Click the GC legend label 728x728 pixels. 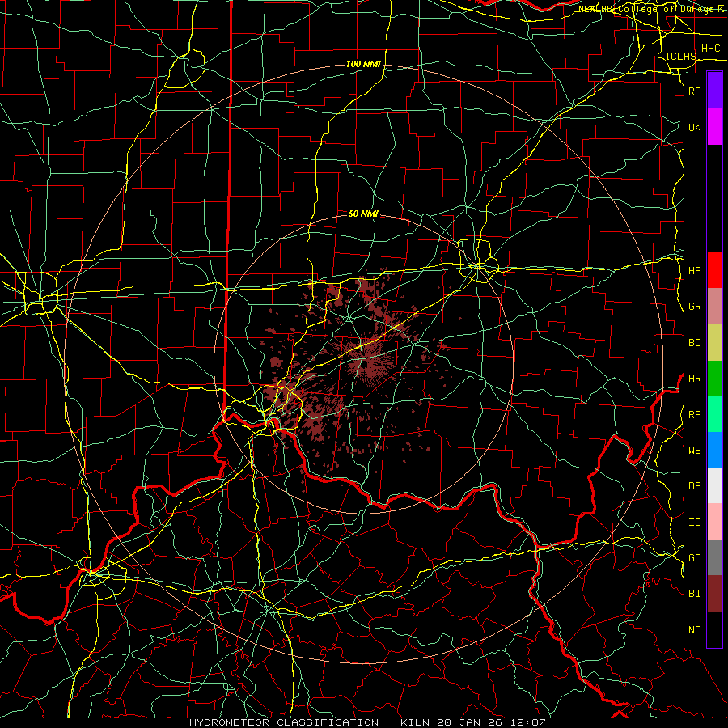(694, 558)
